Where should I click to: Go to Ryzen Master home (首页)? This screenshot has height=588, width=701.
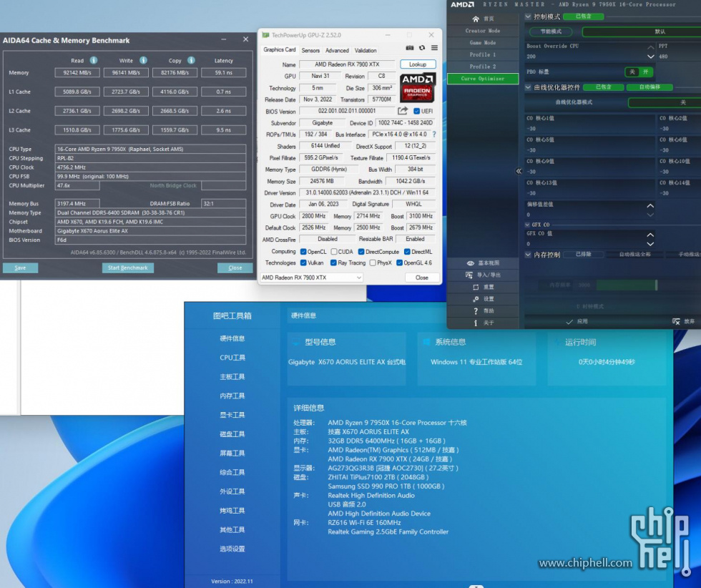[483, 19]
